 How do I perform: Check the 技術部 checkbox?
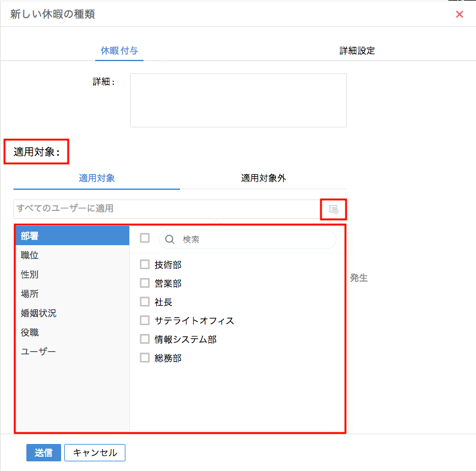[145, 264]
